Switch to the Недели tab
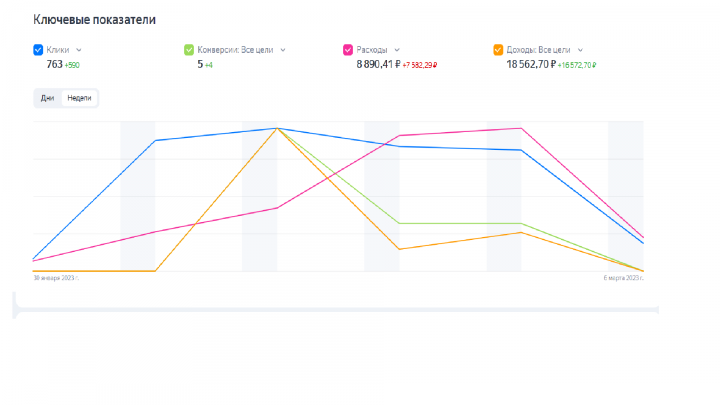Image resolution: width=720 pixels, height=405 pixels. tap(79, 98)
